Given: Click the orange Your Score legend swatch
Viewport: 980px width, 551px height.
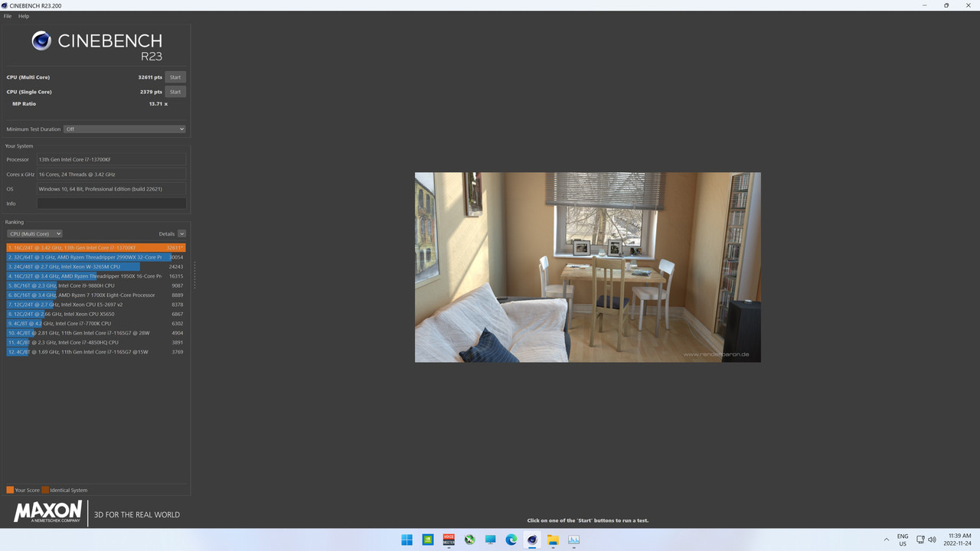Looking at the screenshot, I should pyautogui.click(x=10, y=490).
